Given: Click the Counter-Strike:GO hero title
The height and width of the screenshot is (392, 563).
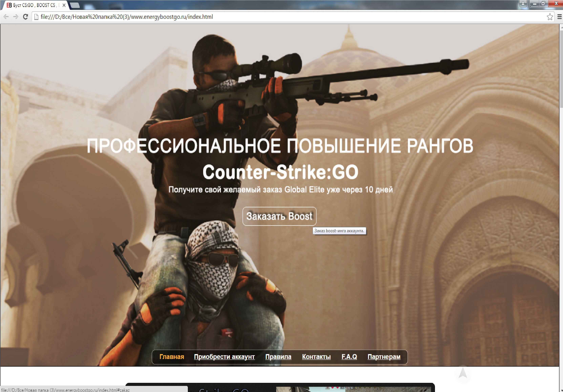Looking at the screenshot, I should coord(280,172).
